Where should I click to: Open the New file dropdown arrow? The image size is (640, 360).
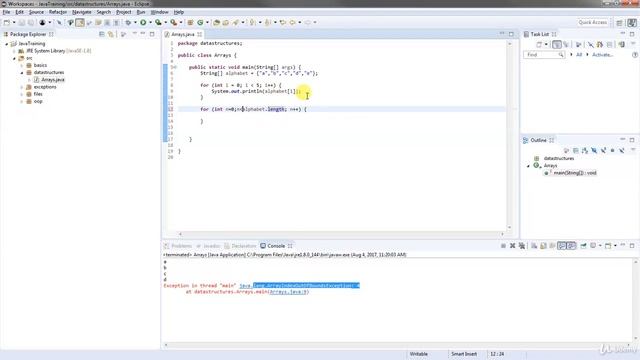(x=14, y=22)
